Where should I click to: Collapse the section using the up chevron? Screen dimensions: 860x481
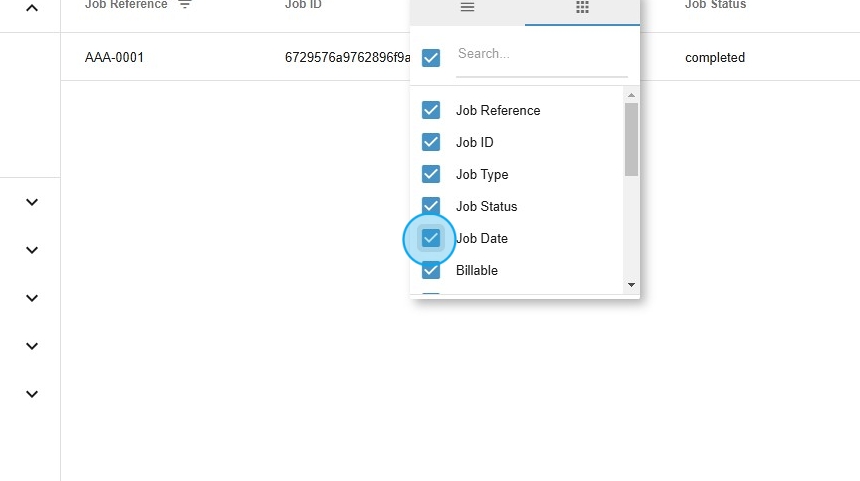[x=32, y=8]
